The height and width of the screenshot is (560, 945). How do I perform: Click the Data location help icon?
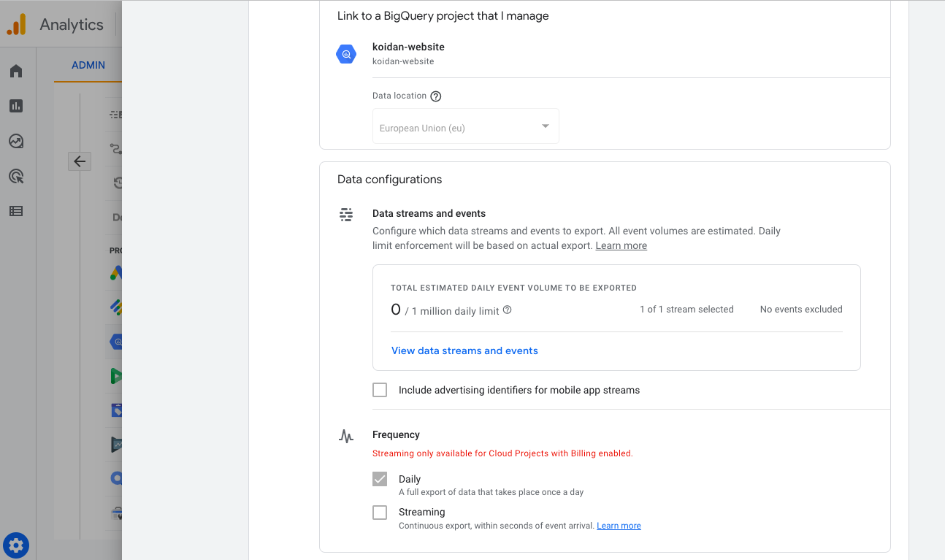[436, 96]
